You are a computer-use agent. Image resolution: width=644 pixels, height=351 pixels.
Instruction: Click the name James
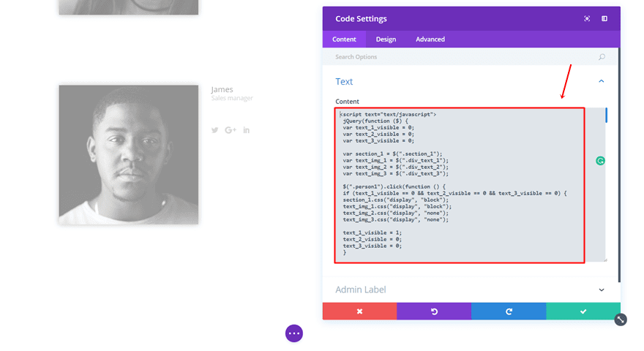[222, 89]
